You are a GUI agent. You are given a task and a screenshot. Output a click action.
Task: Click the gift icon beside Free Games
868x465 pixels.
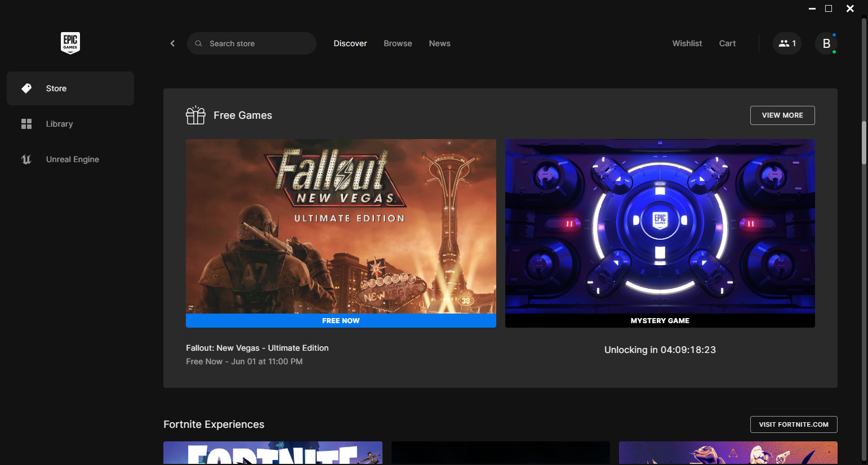pyautogui.click(x=195, y=115)
